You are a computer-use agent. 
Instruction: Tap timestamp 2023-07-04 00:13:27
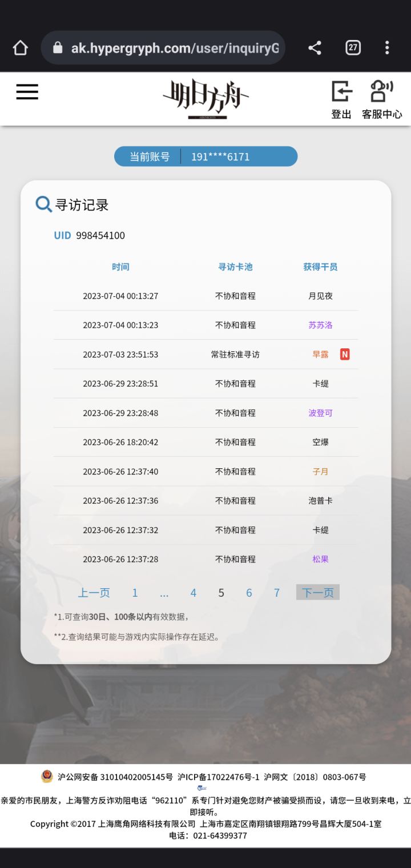coord(120,296)
